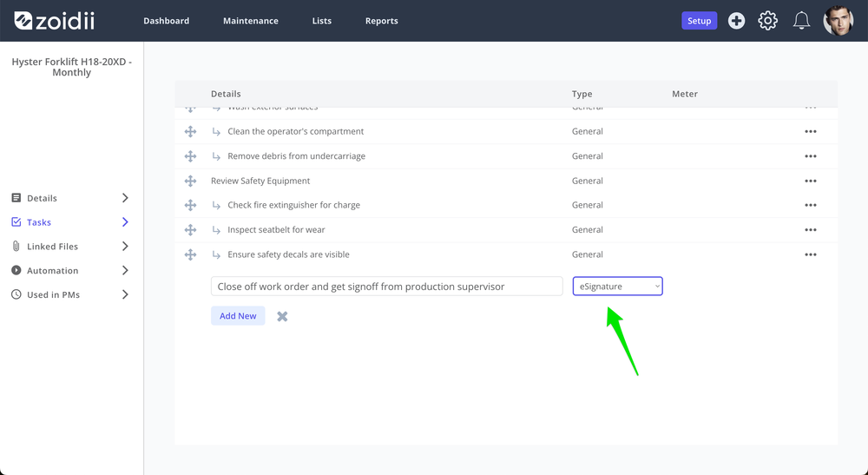868x475 pixels.
Task: Open the Lists menu
Action: [322, 21]
